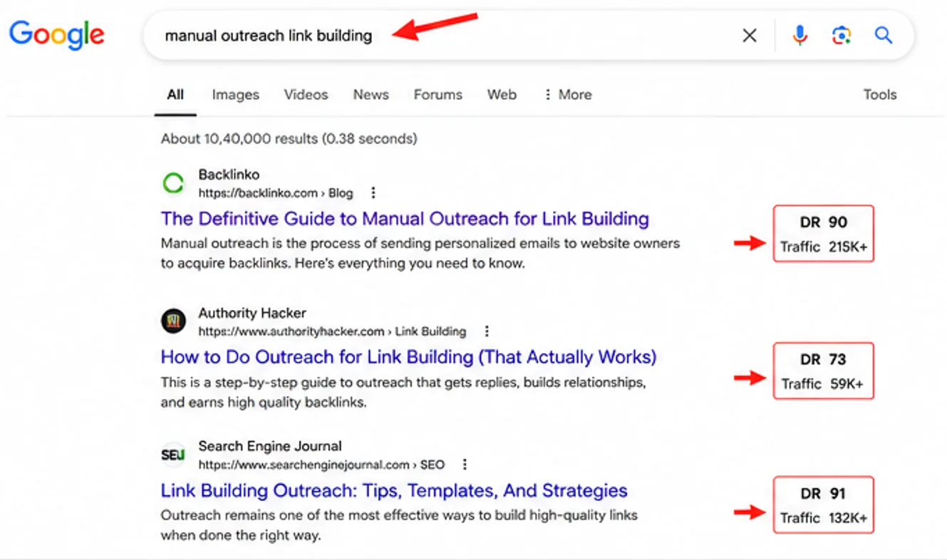
Task: Click the Search Engine Journal favicon
Action: point(173,455)
